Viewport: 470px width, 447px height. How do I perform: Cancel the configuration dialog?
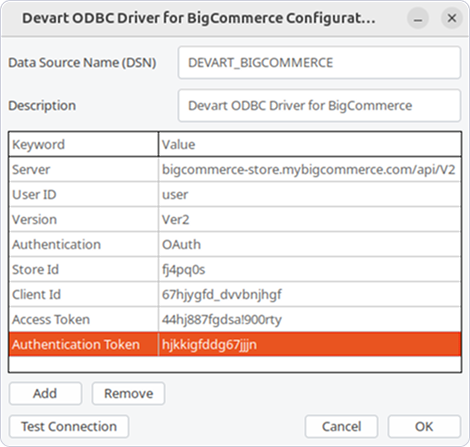point(341,427)
